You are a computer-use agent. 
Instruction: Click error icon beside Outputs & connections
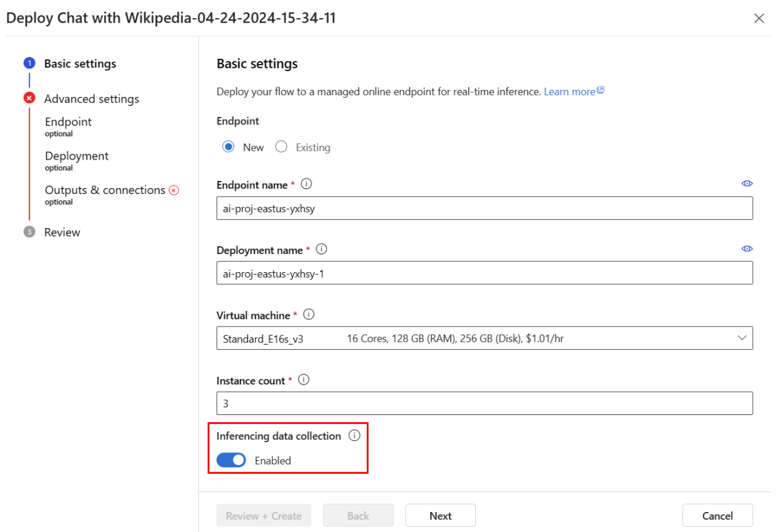pos(173,190)
